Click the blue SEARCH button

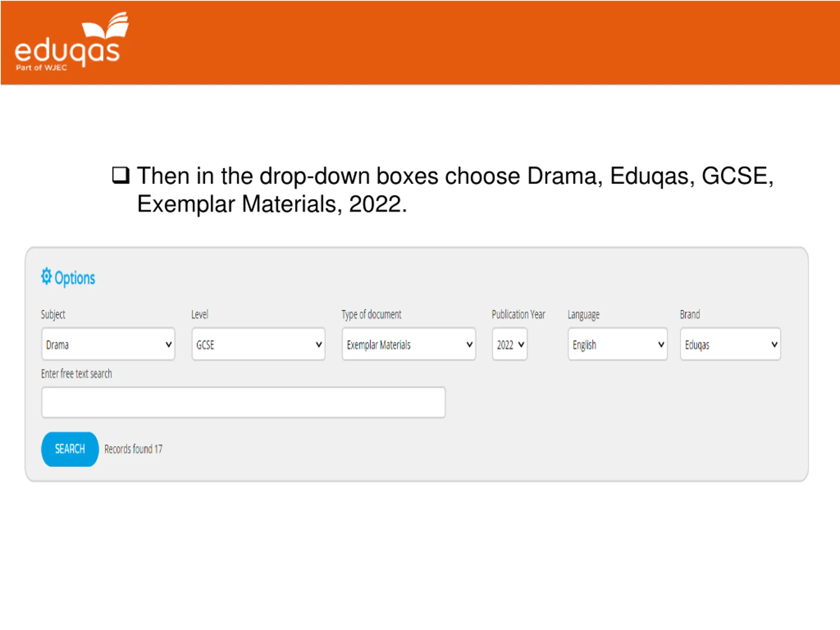pyautogui.click(x=70, y=449)
